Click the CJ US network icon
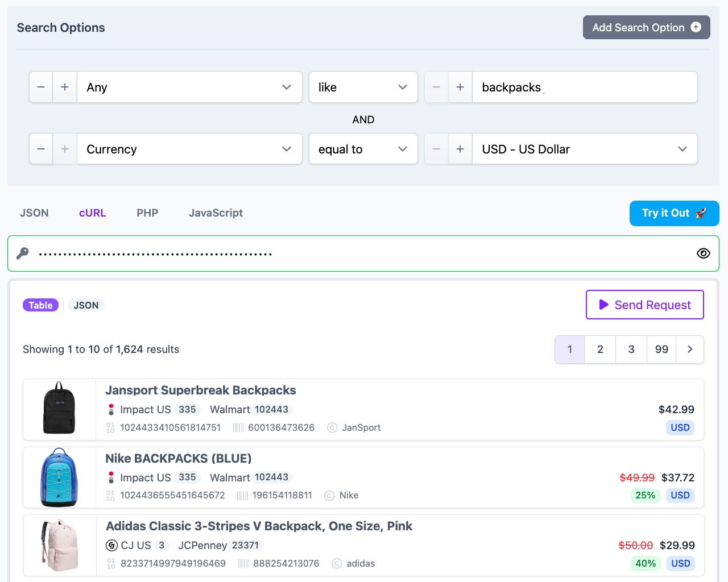Screen dimensions: 728x582 point(112,546)
